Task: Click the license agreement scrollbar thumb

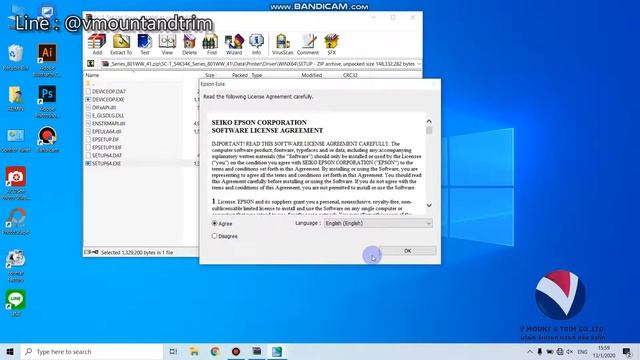Action: 429,131
